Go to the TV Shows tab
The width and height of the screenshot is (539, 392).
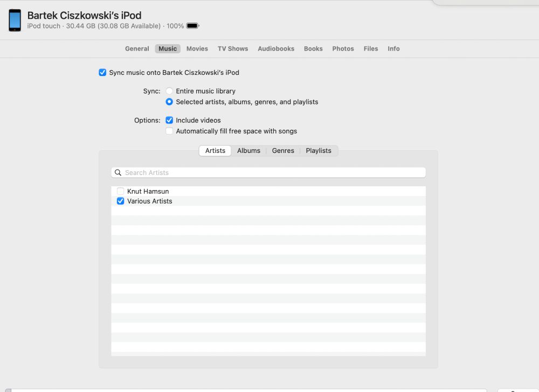[233, 49]
